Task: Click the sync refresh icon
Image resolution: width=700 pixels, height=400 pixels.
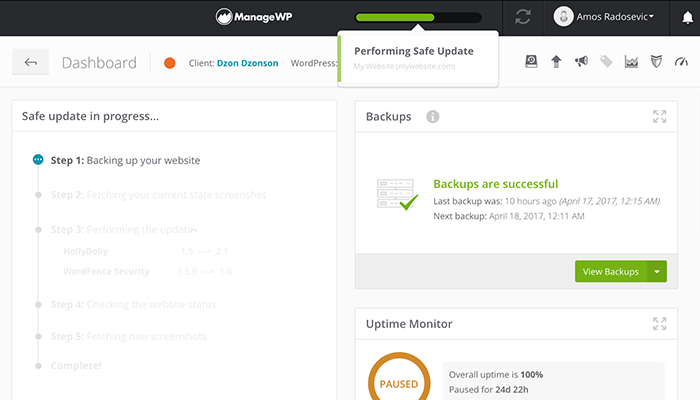Action: click(523, 17)
